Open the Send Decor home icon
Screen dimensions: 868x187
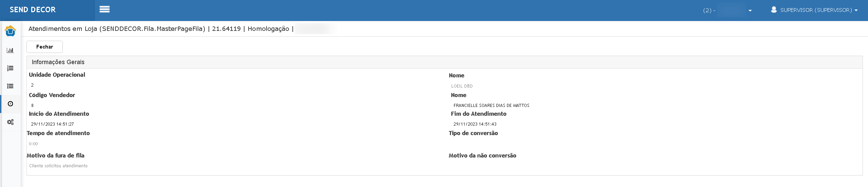click(11, 31)
